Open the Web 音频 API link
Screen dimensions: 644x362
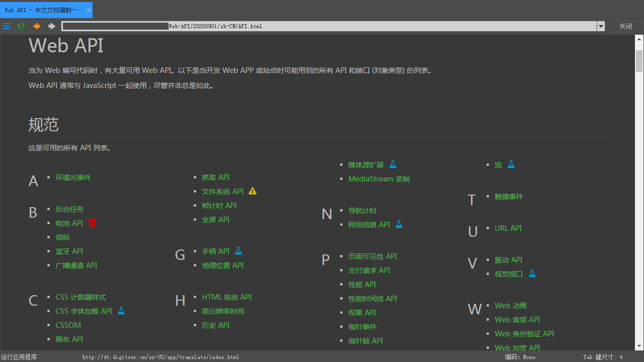[x=517, y=320]
